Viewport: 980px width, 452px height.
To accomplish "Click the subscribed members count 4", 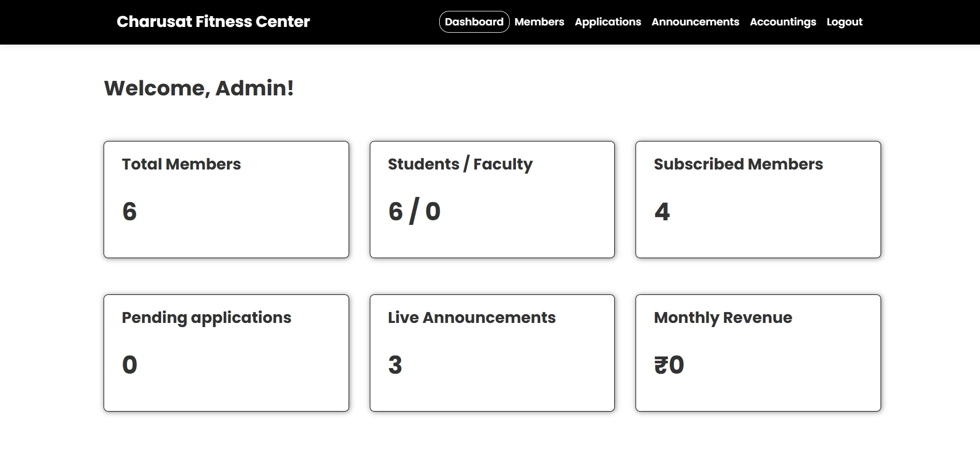I will pos(662,211).
